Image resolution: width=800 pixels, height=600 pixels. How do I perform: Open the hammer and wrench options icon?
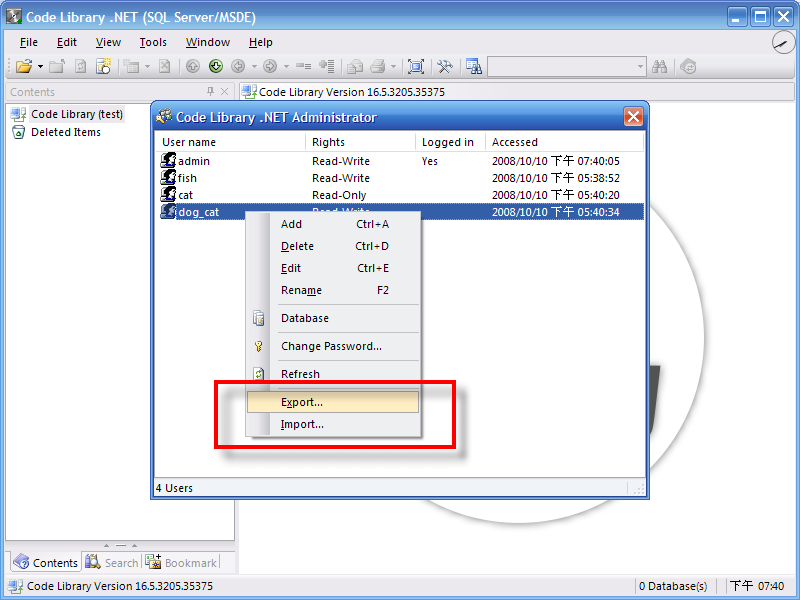445,66
